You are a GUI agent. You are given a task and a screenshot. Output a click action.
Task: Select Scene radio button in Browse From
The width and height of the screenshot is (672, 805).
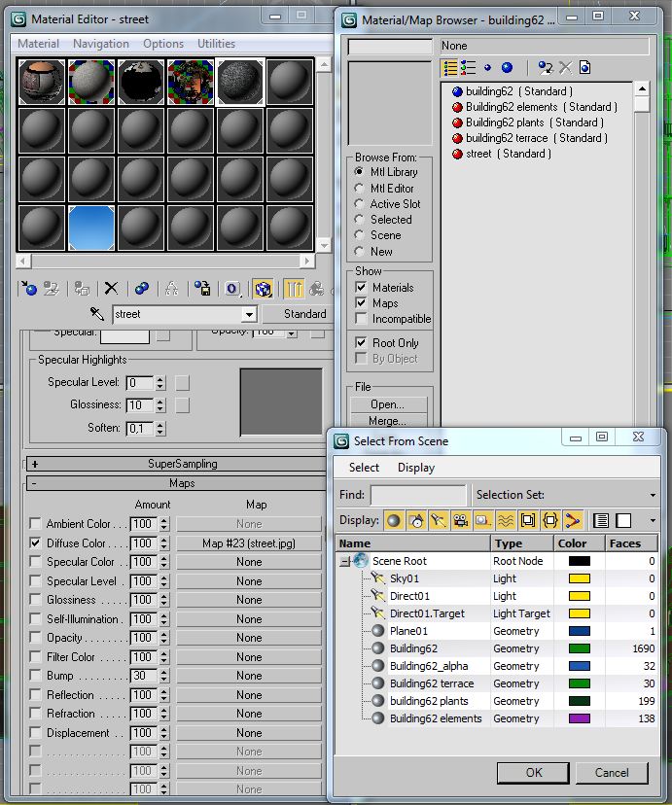(360, 235)
